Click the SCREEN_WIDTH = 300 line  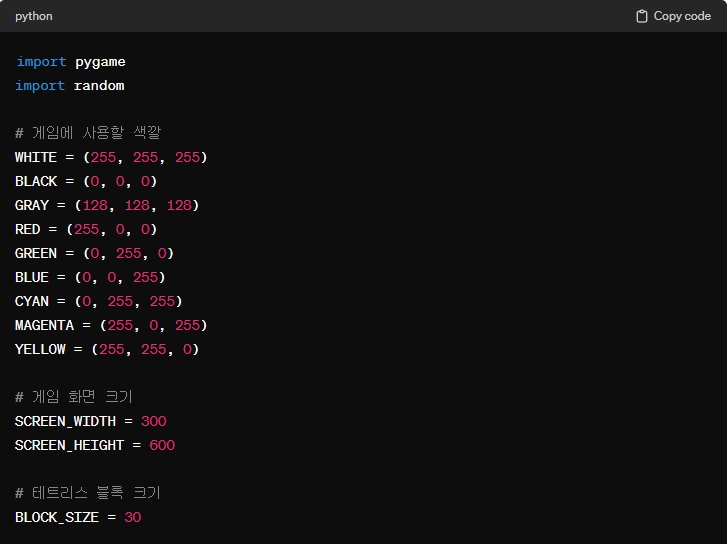pos(91,421)
